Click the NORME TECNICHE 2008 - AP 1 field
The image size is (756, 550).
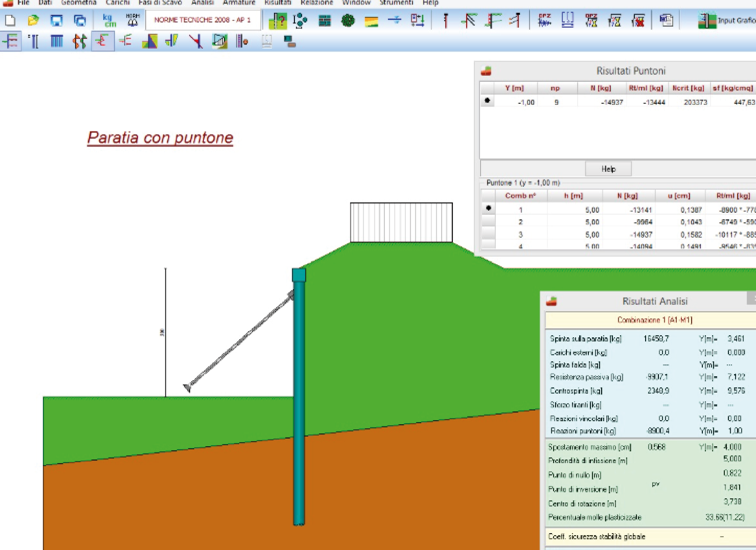pyautogui.click(x=203, y=20)
